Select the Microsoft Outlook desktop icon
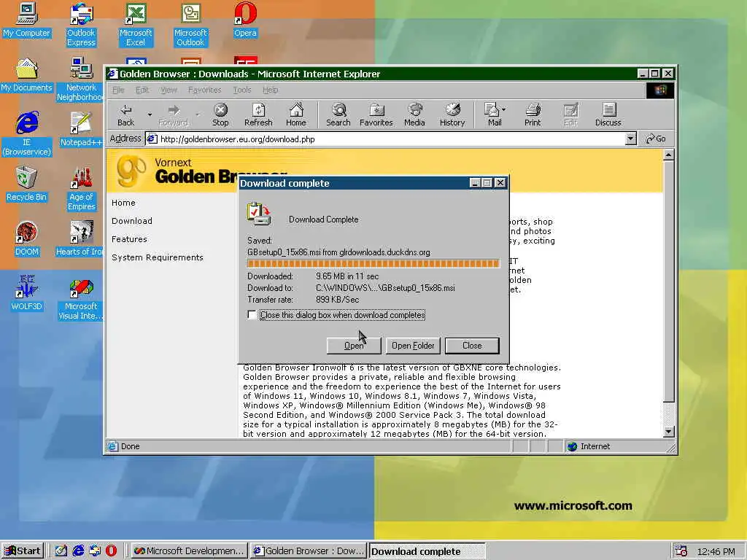This screenshot has height=560, width=747. [190, 25]
